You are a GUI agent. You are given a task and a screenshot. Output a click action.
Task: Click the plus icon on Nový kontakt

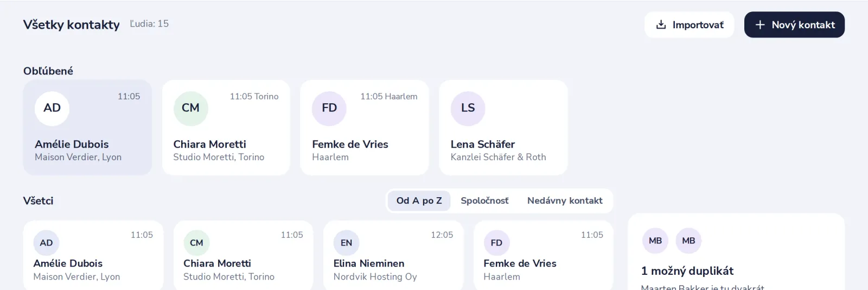click(760, 24)
